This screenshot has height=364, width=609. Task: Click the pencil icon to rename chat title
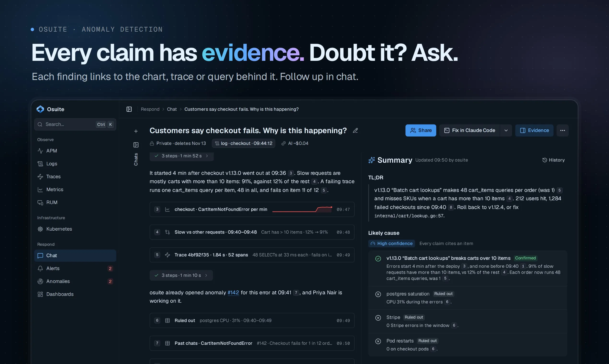click(x=355, y=131)
